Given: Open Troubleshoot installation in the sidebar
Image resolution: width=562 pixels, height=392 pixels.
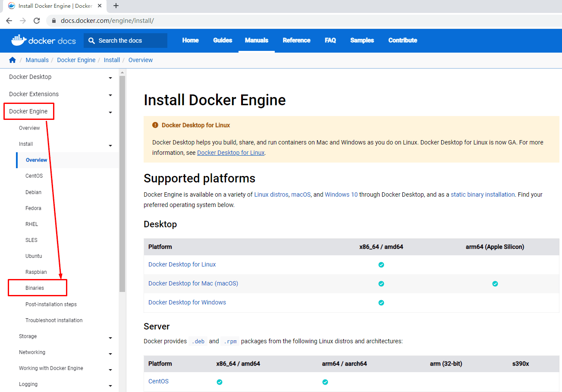Looking at the screenshot, I should 54,320.
